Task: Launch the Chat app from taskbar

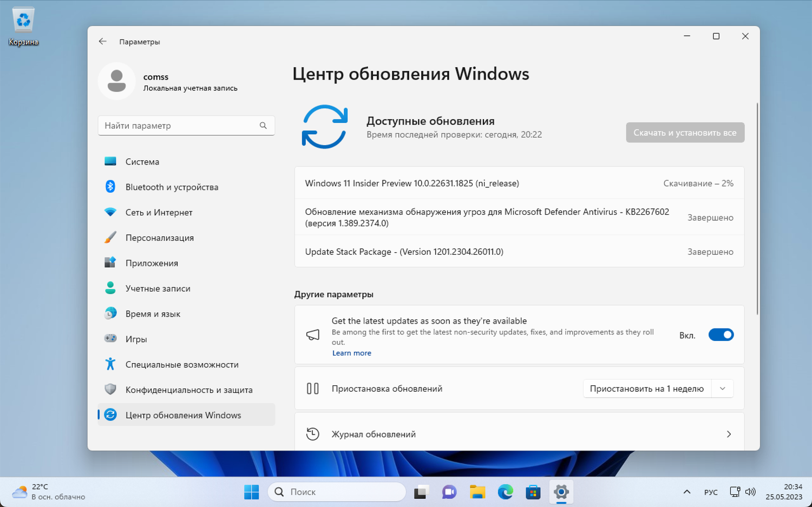Action: click(x=449, y=492)
